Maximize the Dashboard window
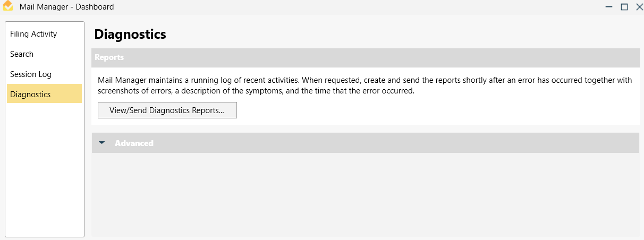 (x=624, y=7)
